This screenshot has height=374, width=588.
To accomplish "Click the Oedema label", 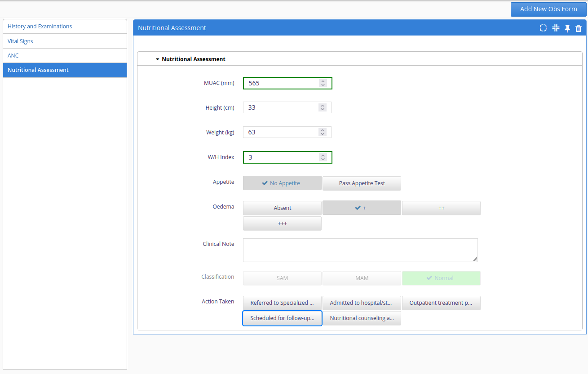I will point(223,207).
